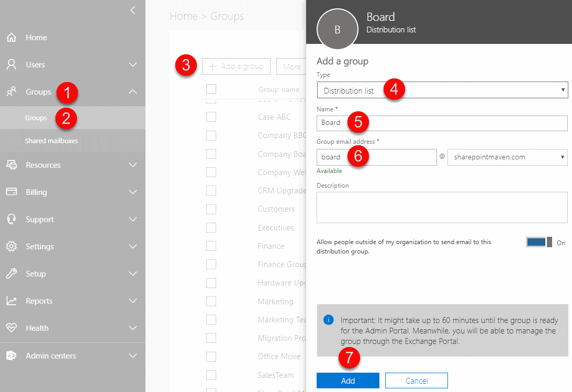
Task: Check the checkbox next to Finance group
Action: pyautogui.click(x=211, y=246)
